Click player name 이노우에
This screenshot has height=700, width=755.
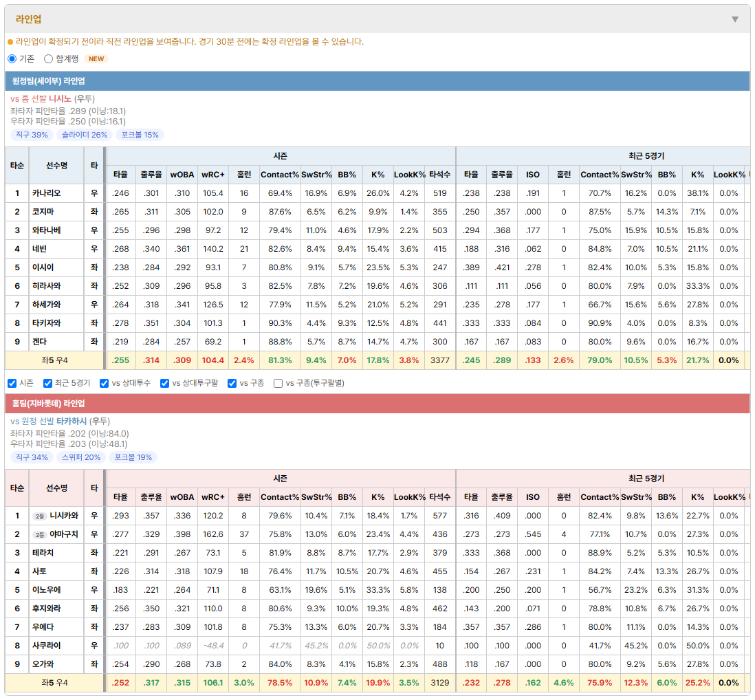pos(47,590)
